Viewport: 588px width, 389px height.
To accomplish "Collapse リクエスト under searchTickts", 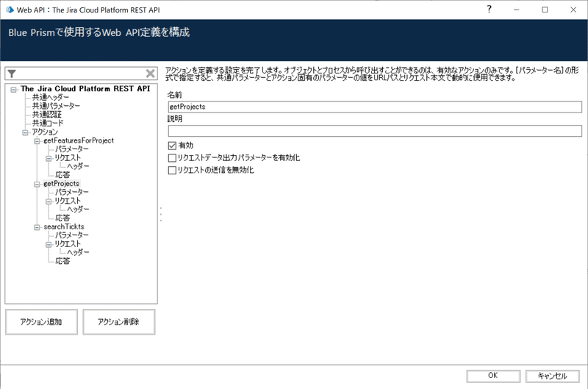I will (x=49, y=245).
